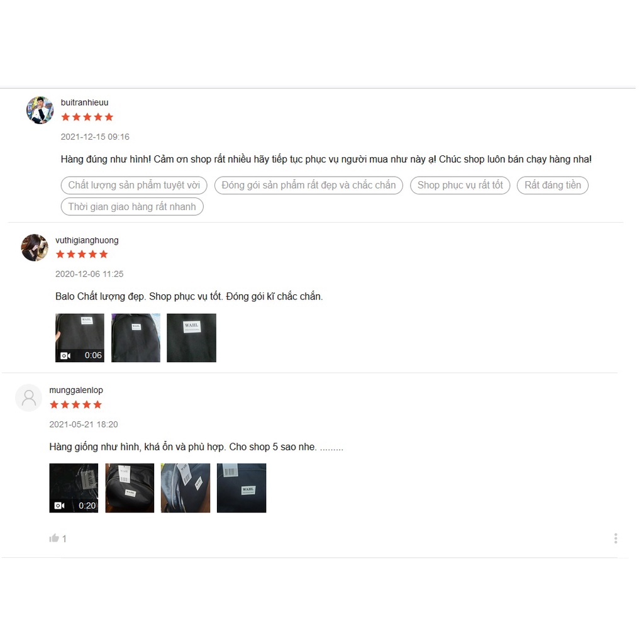Open third barcode tag photo from munggalenlop

coord(186,488)
